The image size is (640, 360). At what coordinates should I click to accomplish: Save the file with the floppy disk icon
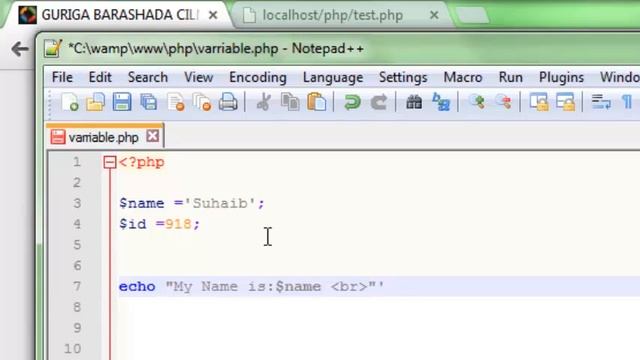pos(122,102)
